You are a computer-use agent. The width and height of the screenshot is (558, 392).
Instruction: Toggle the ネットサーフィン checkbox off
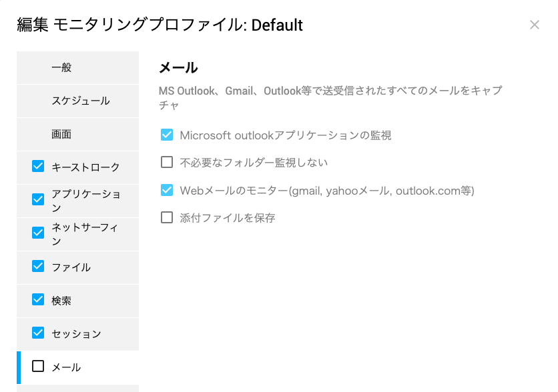coord(38,233)
